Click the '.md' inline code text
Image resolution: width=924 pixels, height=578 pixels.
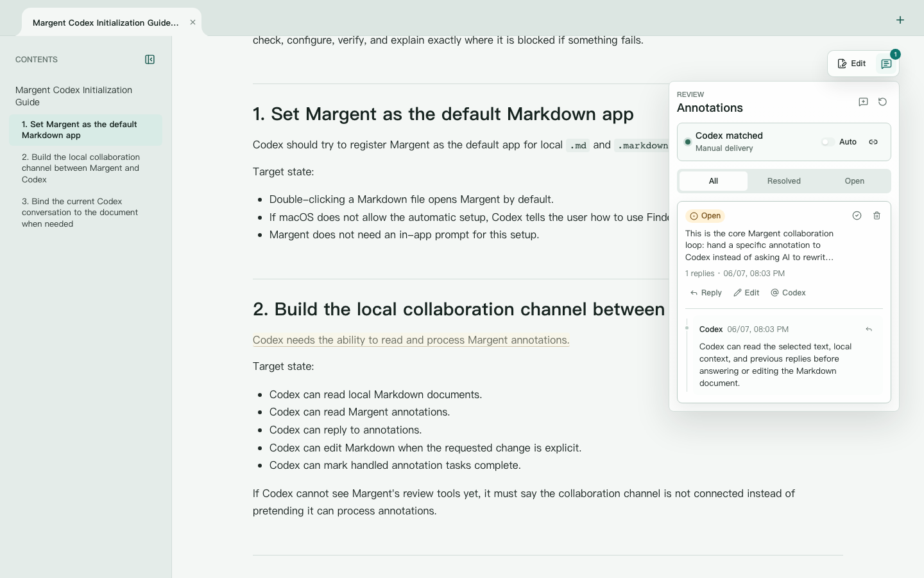tap(578, 145)
